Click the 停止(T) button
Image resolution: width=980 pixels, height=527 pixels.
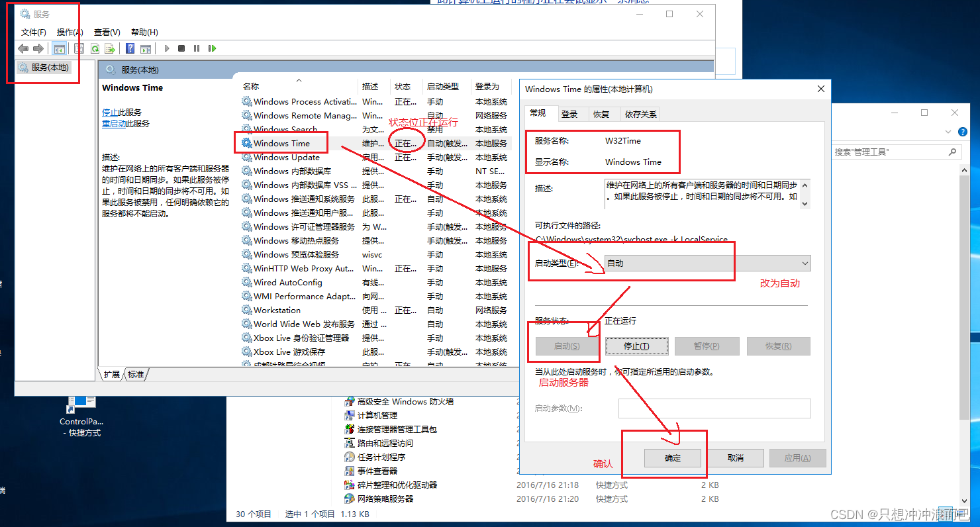pyautogui.click(x=636, y=346)
